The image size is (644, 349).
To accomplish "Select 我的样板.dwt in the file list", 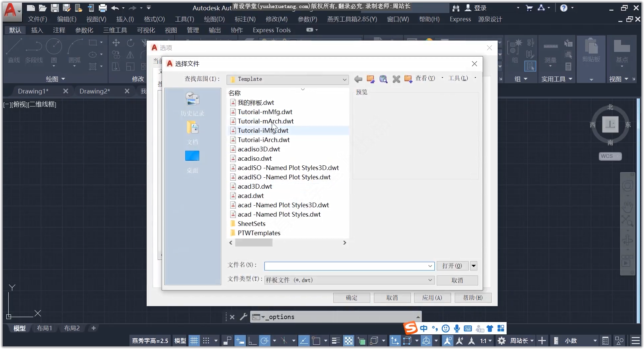I will point(256,102).
